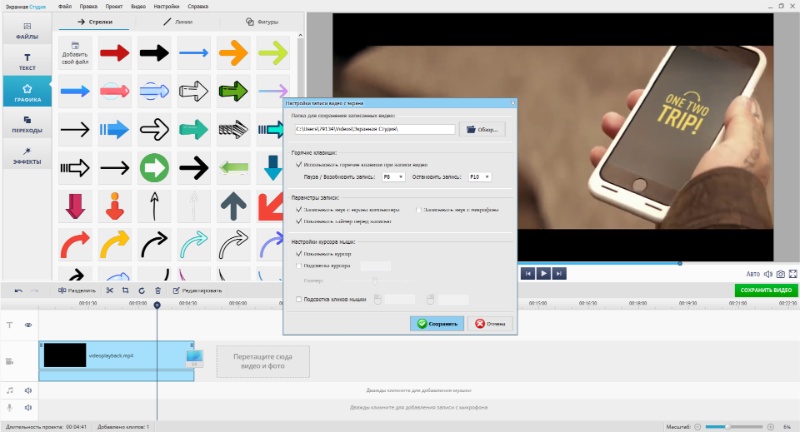
Task: Click the Обзор browse folder button
Action: click(x=482, y=130)
